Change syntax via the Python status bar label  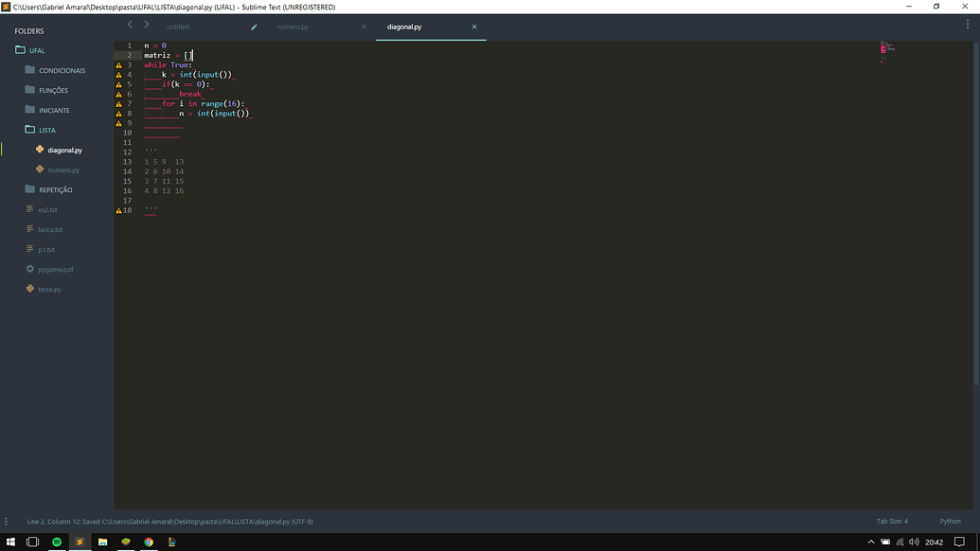pyautogui.click(x=951, y=521)
